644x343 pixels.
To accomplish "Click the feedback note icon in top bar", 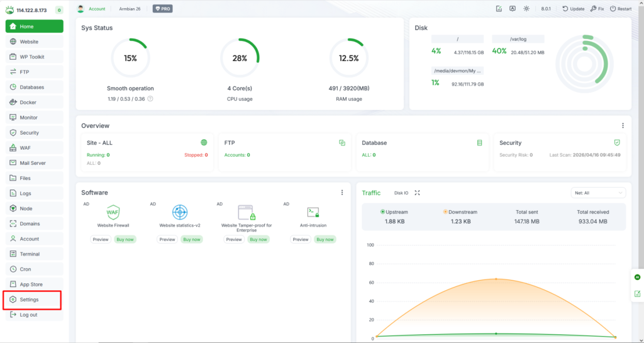I will click(x=499, y=9).
